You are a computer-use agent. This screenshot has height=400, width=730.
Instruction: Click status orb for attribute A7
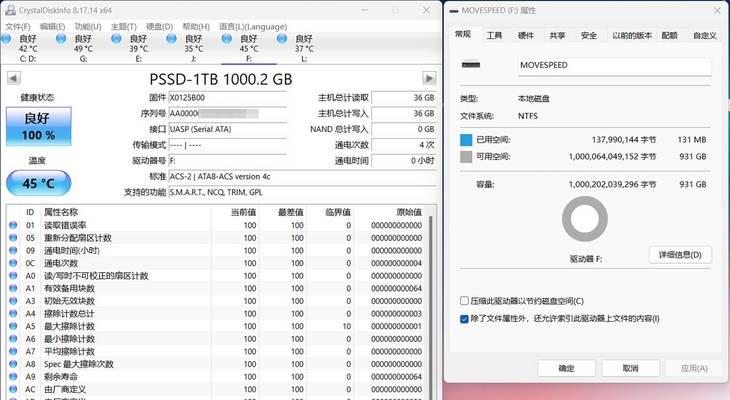[13, 351]
